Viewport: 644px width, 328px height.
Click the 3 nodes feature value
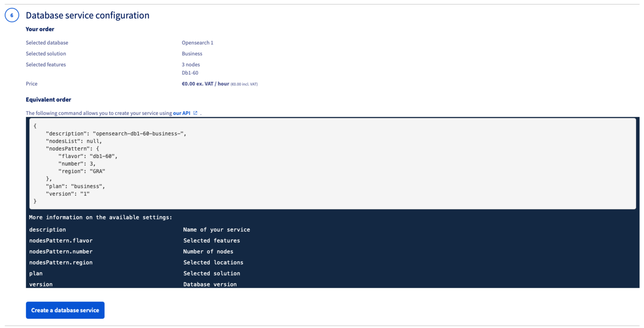click(191, 65)
